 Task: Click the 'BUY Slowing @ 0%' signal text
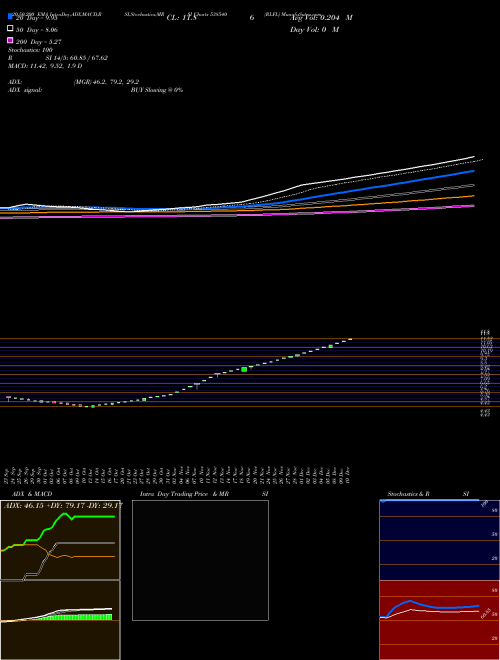click(157, 90)
